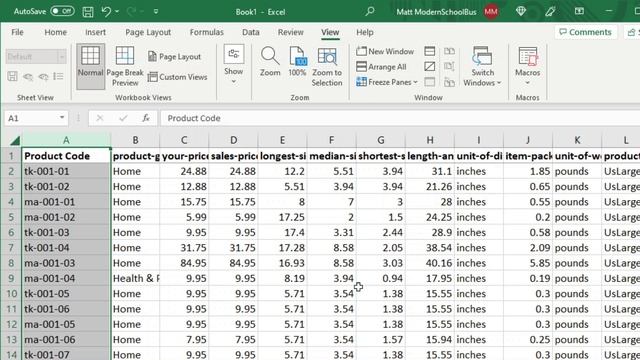The width and height of the screenshot is (640, 360).
Task: Select row 9 header
Action: (x=11, y=278)
